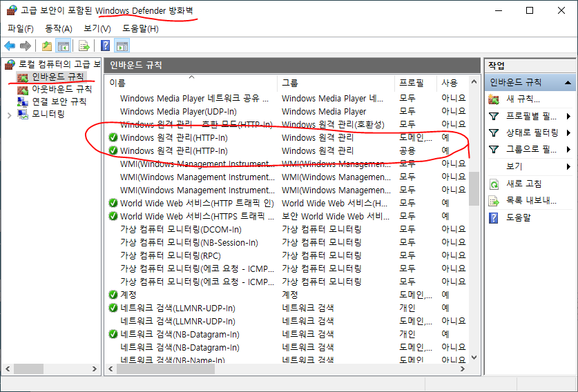Select the 가상 컴퓨터 모니터링(DCOM-In) rule

click(x=287, y=230)
